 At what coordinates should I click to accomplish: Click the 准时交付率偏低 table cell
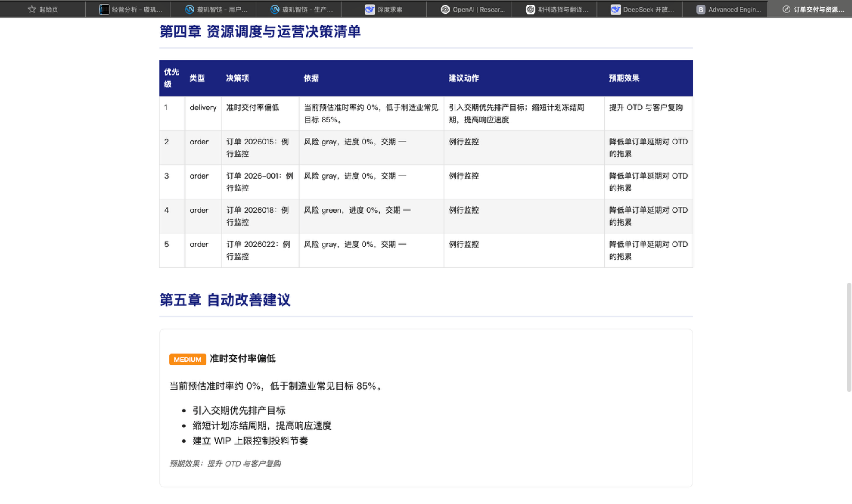pos(260,113)
